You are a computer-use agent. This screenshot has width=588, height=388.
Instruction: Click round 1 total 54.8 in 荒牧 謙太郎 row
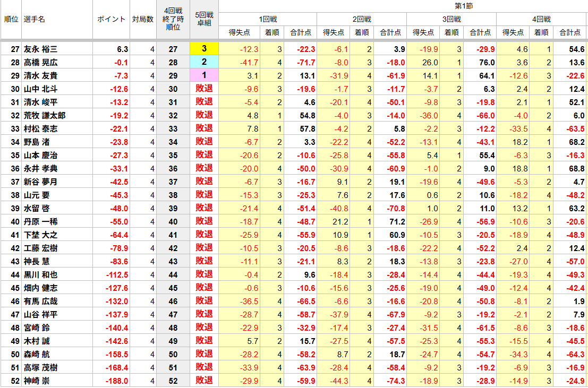[x=307, y=116]
